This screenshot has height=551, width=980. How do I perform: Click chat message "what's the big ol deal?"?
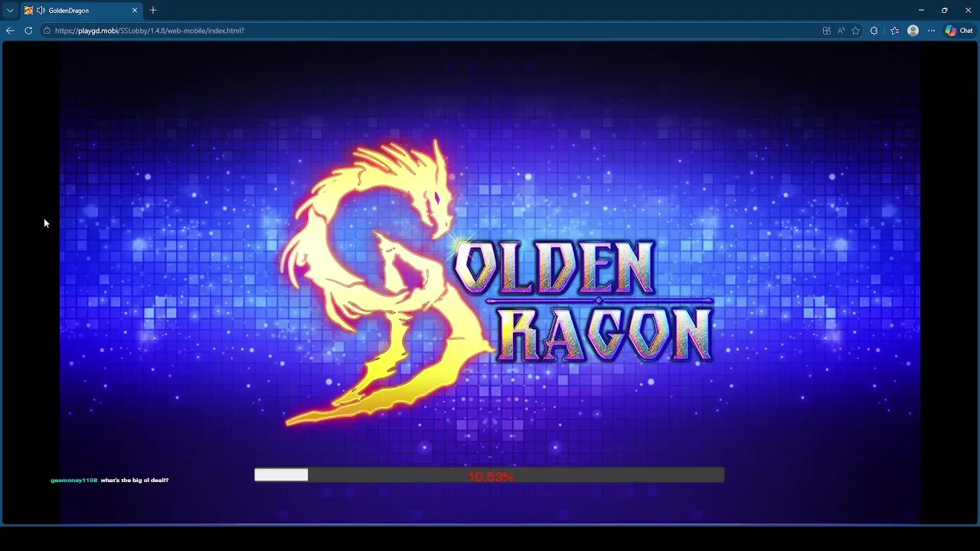pos(135,480)
